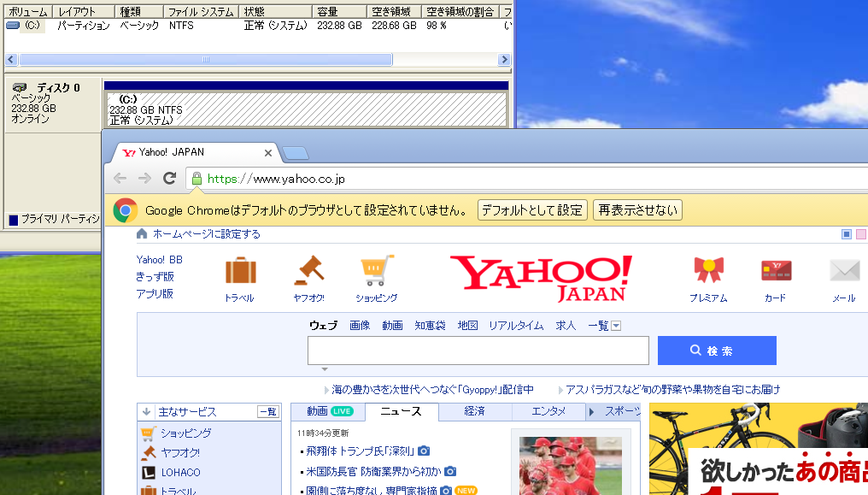Image resolution: width=868 pixels, height=495 pixels.
Task: Click 再表示させない button
Action: pyautogui.click(x=637, y=210)
